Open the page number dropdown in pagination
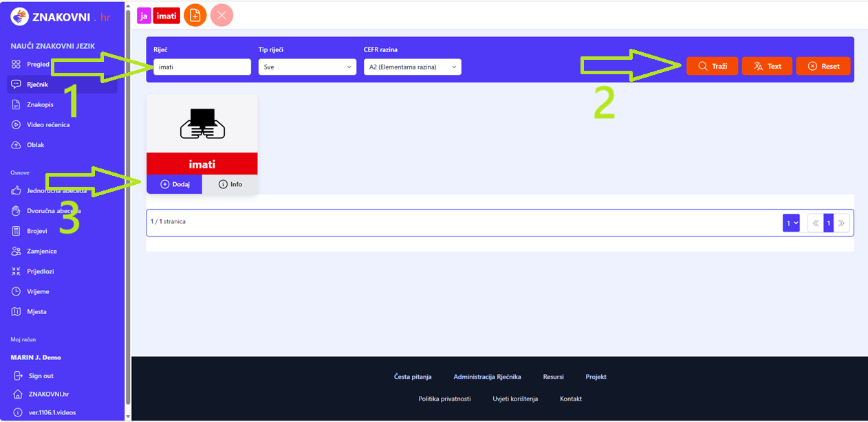868x422 pixels. (x=791, y=223)
